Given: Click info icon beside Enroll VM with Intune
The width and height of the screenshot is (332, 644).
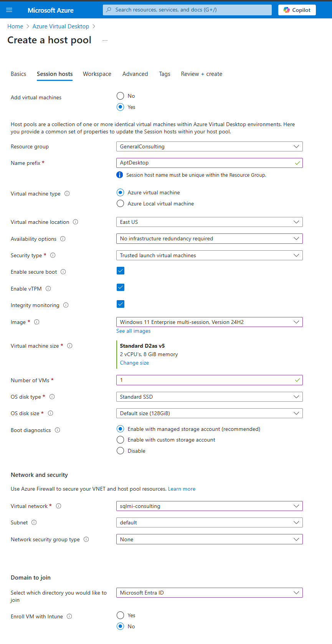Looking at the screenshot, I should tap(69, 616).
